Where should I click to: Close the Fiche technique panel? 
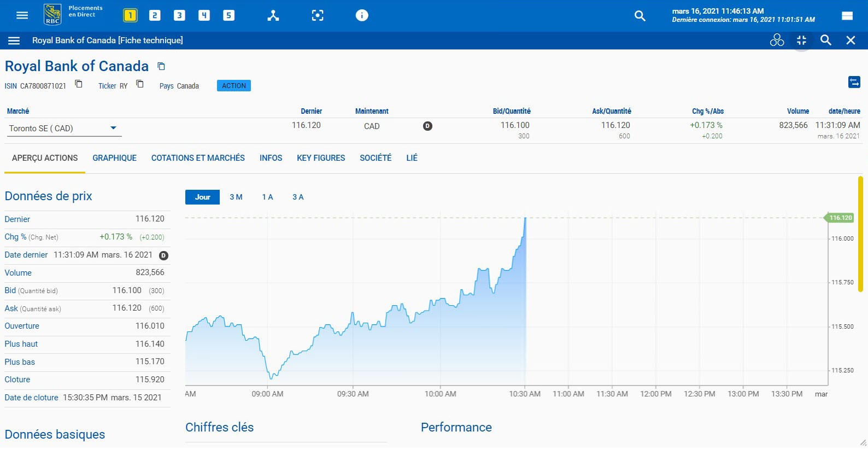click(851, 40)
